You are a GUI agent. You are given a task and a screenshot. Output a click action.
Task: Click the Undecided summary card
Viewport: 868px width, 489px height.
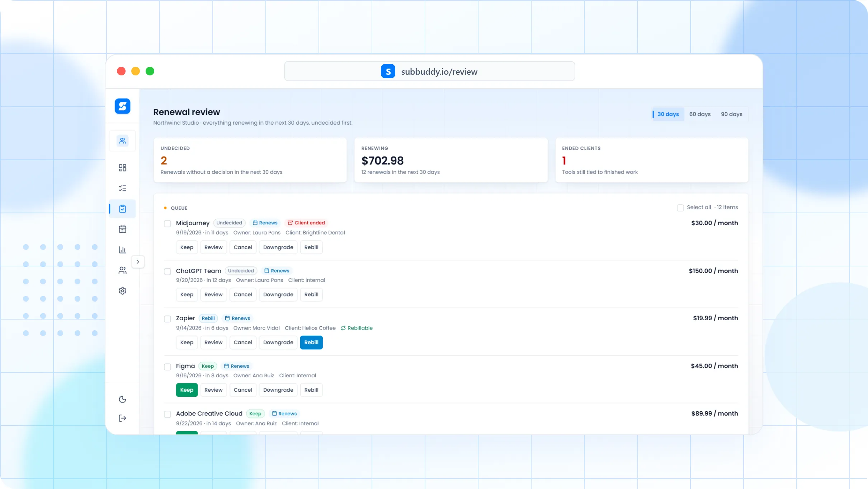250,160
